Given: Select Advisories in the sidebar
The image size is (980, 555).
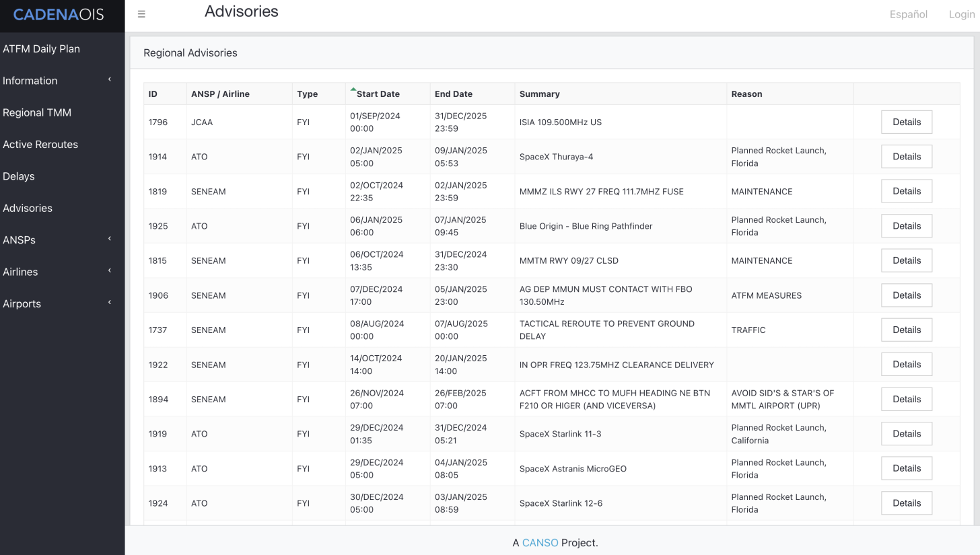Looking at the screenshot, I should 28,209.
